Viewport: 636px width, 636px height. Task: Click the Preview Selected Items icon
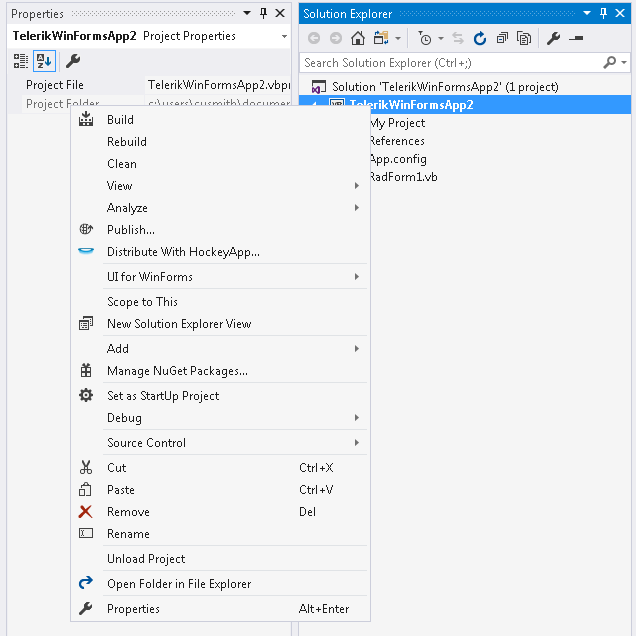tap(576, 38)
